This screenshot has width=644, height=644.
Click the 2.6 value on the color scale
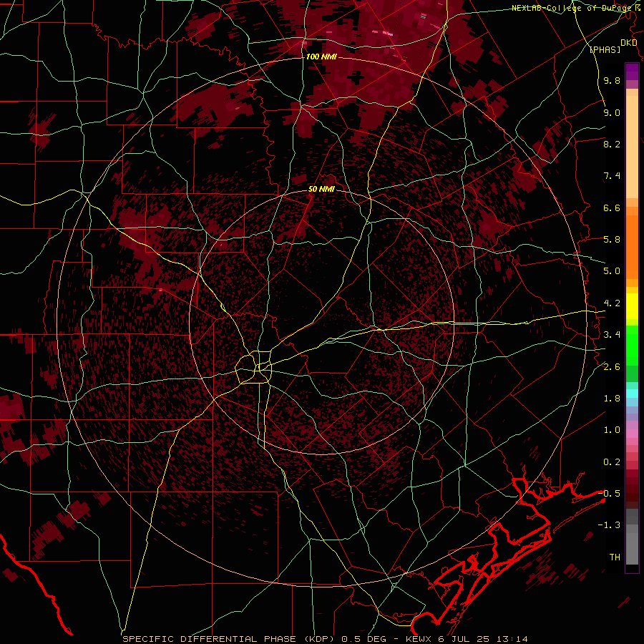coord(612,367)
